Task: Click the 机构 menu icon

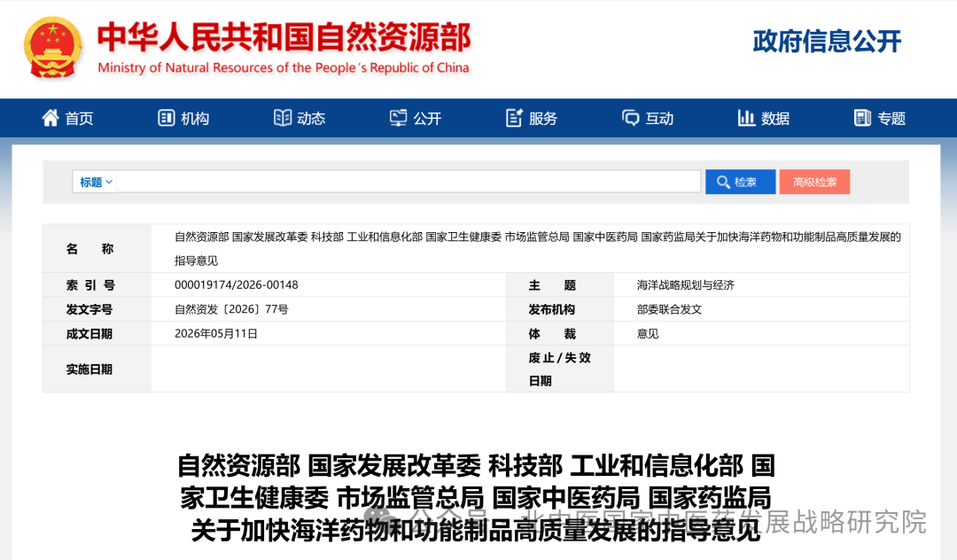Action: point(166,118)
